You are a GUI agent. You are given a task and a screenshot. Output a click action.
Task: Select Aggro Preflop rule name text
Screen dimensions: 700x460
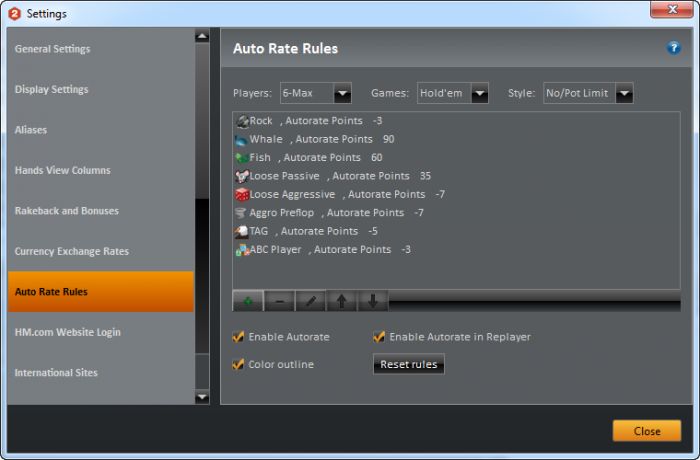point(281,213)
